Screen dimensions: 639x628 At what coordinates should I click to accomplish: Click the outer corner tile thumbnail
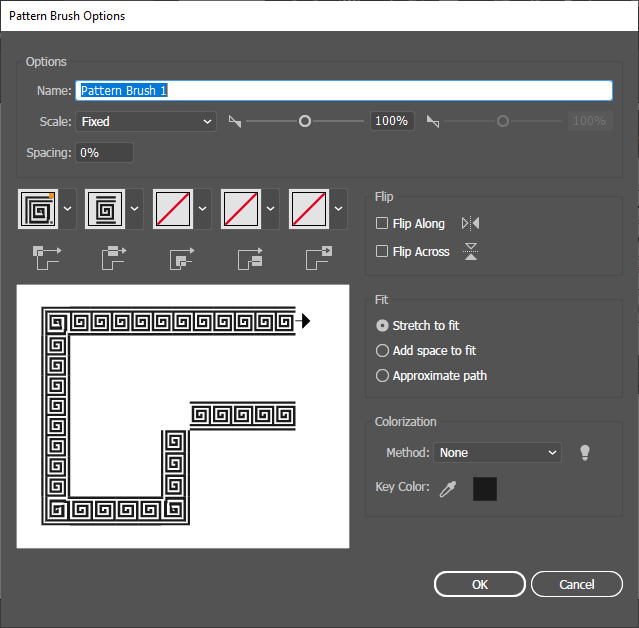[38, 209]
